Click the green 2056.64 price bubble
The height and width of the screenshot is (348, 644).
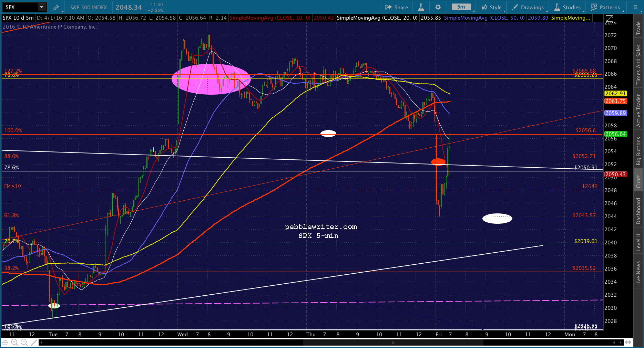click(x=616, y=134)
